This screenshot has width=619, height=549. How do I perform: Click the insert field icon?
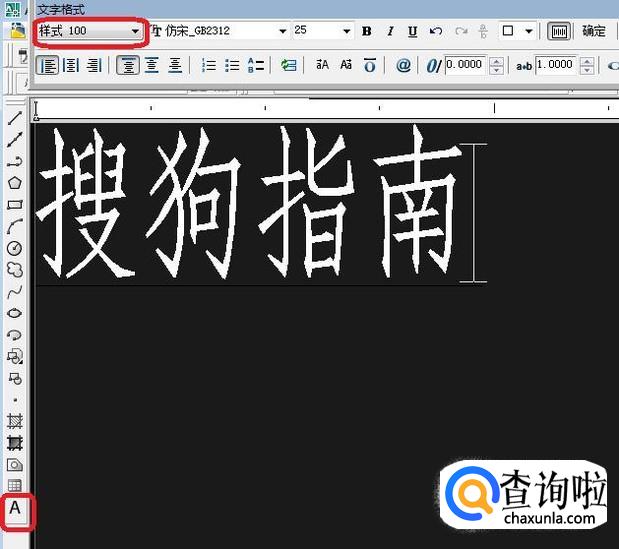(x=289, y=65)
